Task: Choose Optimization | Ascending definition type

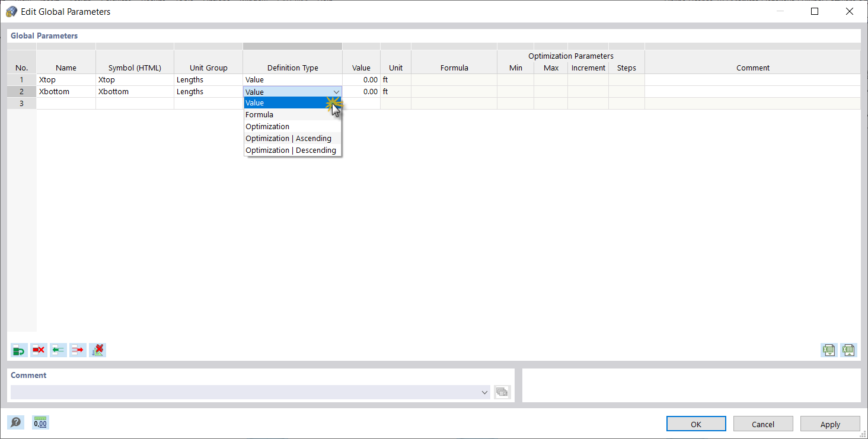Action: [288, 138]
